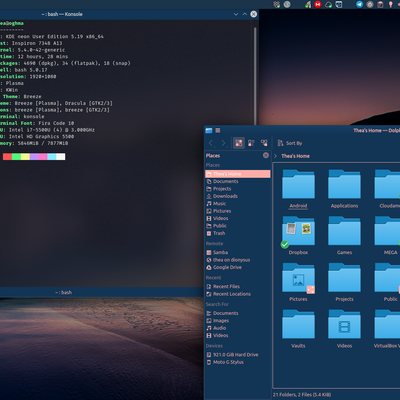
Task: Select the MEGA folder icon
Action: (387, 231)
